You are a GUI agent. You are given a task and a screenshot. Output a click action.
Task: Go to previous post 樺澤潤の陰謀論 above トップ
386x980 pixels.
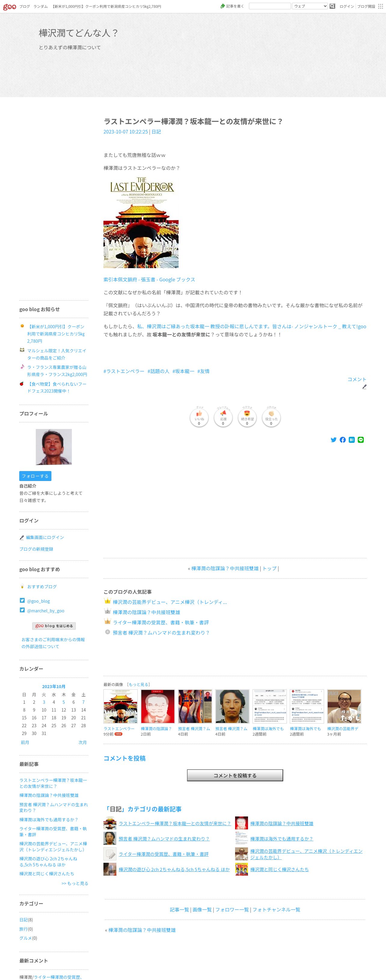225,568
